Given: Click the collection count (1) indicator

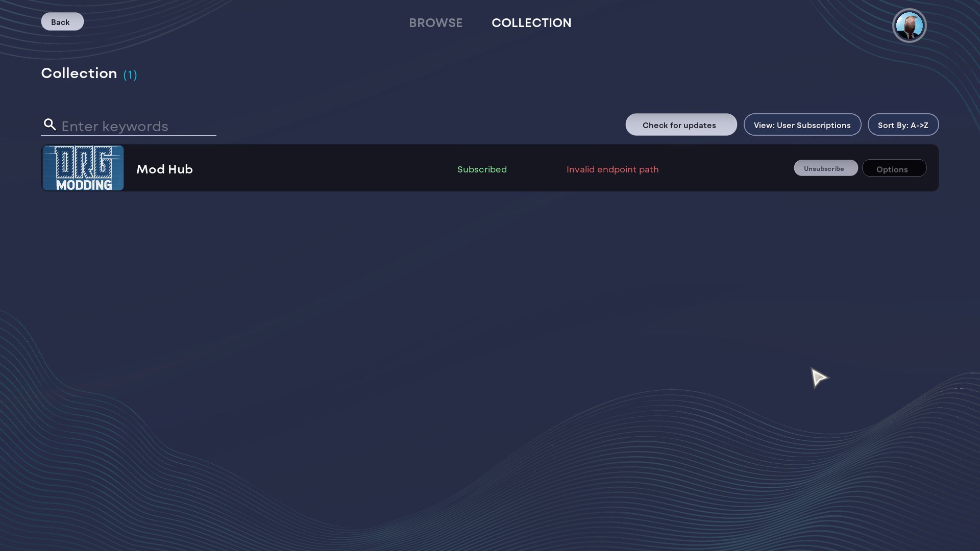Looking at the screenshot, I should coord(130,75).
